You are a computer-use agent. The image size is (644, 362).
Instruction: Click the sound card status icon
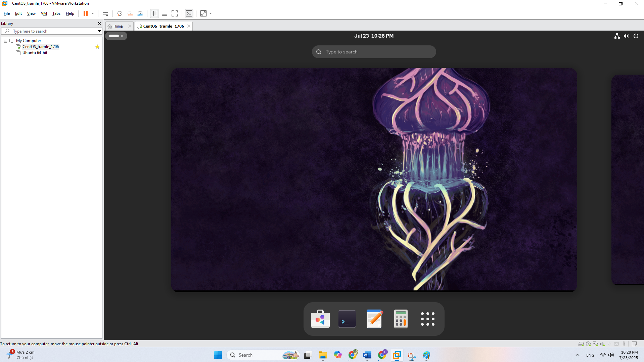(603, 344)
